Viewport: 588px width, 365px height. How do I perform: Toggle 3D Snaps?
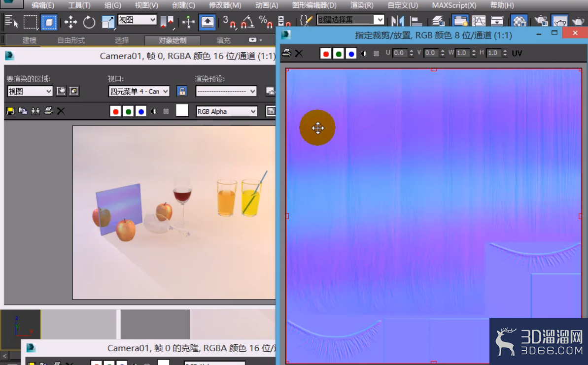point(229,22)
